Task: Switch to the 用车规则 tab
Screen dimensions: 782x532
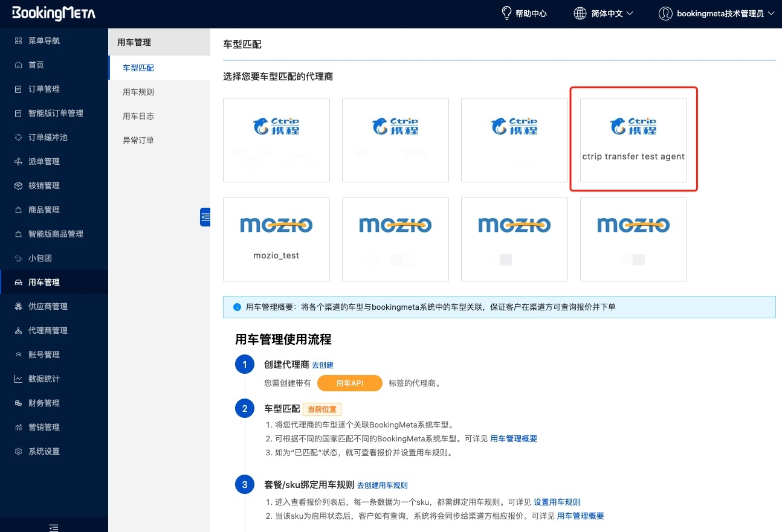Action: click(x=138, y=92)
